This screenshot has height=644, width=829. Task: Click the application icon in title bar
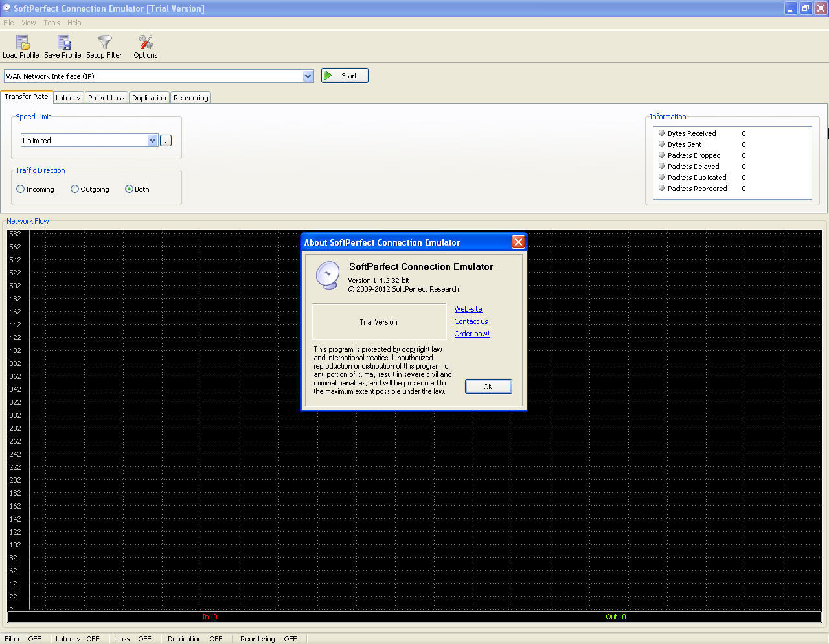[x=6, y=8]
